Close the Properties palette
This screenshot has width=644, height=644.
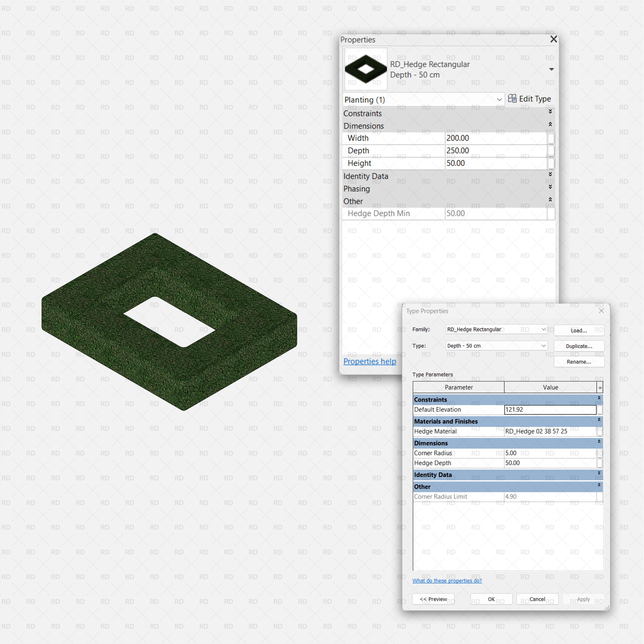[x=553, y=39]
